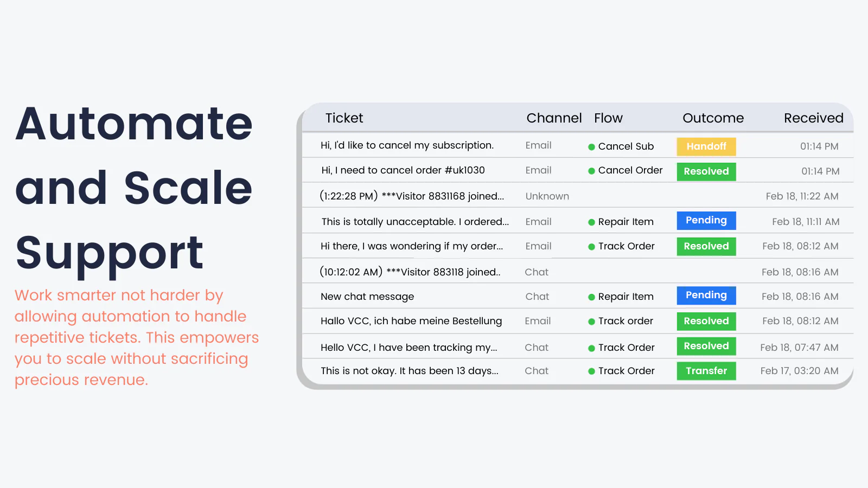Screen dimensions: 868x488
Task: Click the green dot beside Cancel Sub
Action: (591, 147)
